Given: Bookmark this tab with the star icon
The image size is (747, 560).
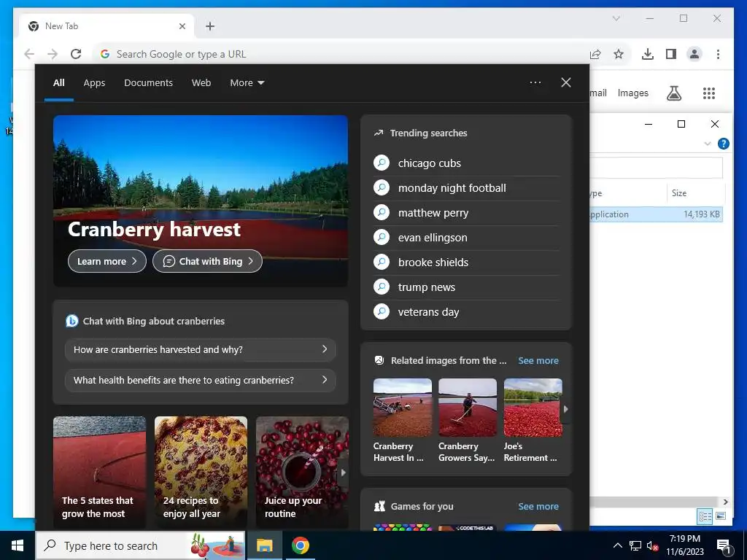Looking at the screenshot, I should [619, 54].
